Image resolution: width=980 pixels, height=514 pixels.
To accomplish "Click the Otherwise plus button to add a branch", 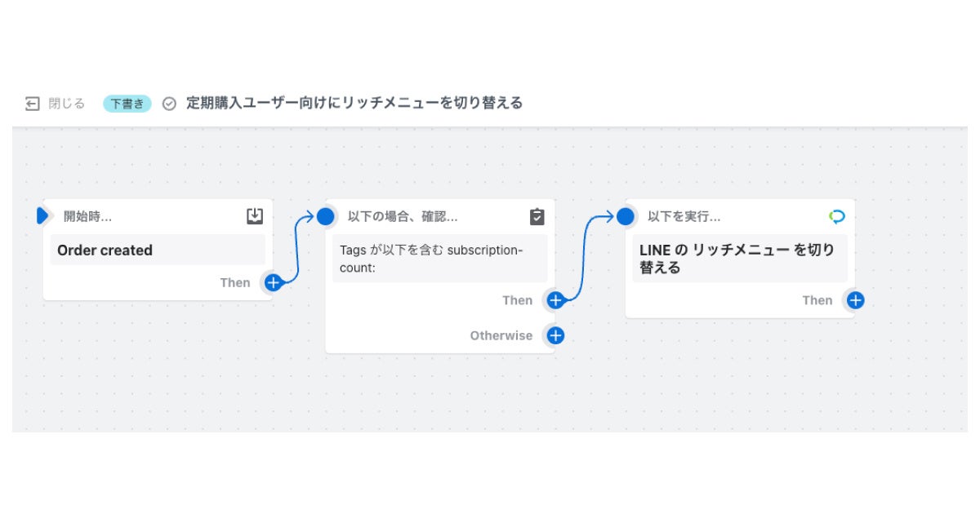I will (x=554, y=335).
